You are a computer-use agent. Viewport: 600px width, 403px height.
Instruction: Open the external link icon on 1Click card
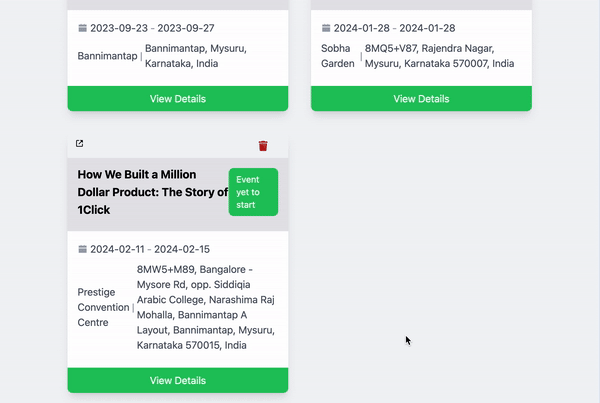tap(80, 145)
